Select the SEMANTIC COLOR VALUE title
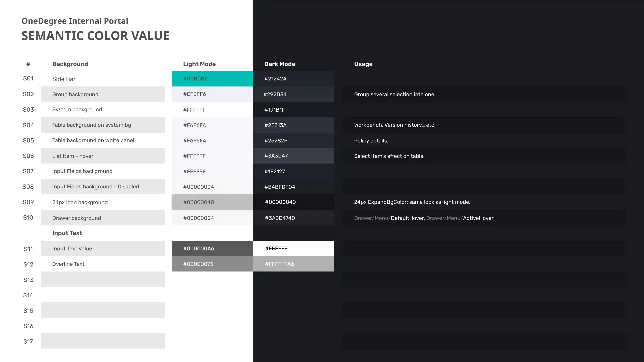The width and height of the screenshot is (644, 362). [95, 36]
